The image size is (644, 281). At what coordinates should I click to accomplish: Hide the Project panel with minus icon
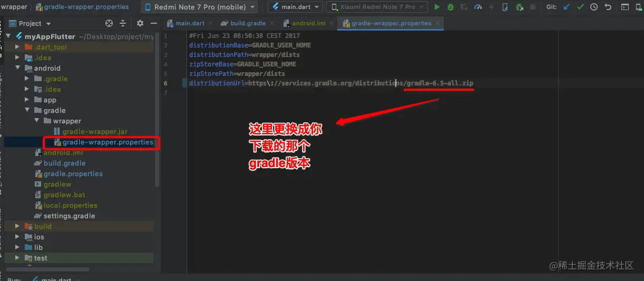coord(154,23)
